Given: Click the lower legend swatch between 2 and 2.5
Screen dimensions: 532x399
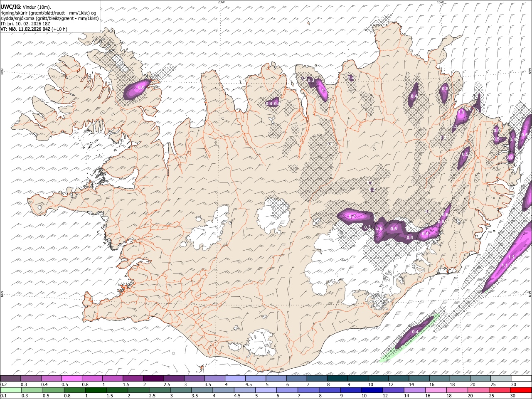Looking at the screenshot, I should (x=138, y=390).
